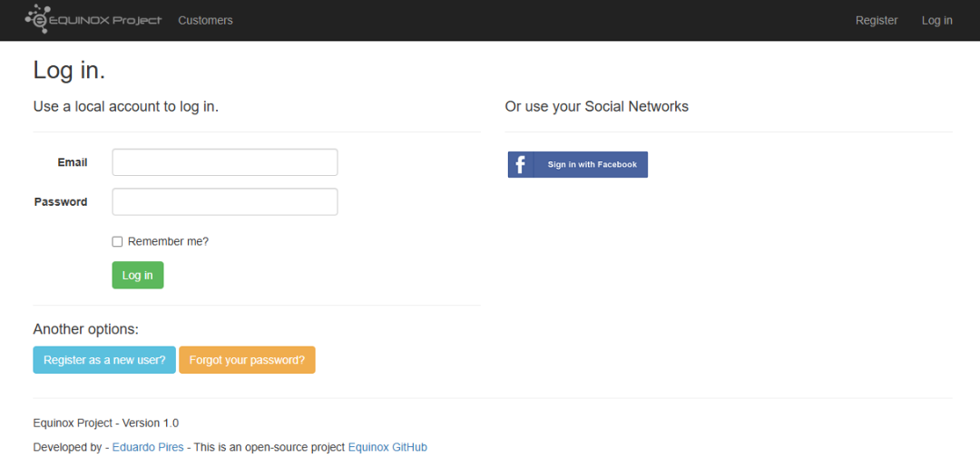980x468 pixels.
Task: Click the Facebook 'f' logo icon
Action: click(521, 164)
